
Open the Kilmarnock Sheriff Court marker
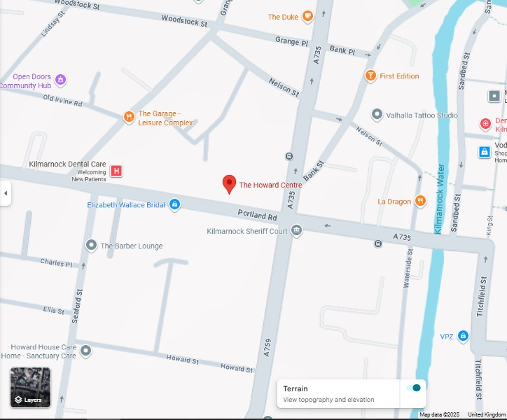297,230
